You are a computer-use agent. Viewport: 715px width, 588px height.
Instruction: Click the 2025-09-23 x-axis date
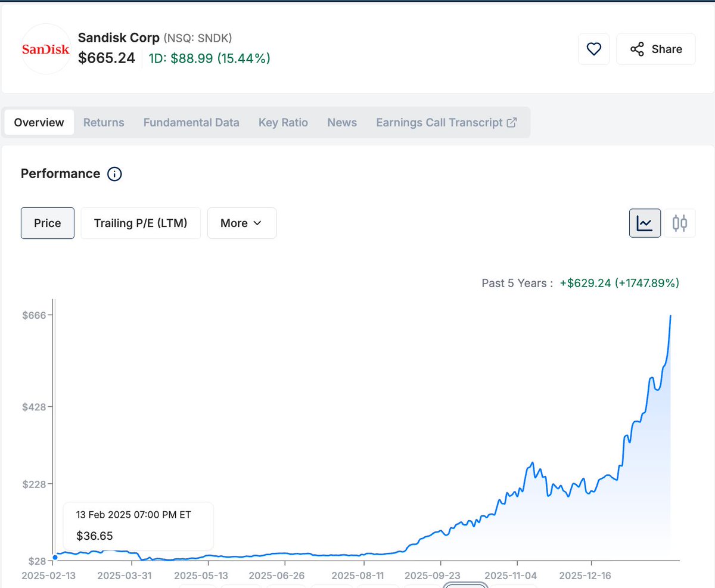tap(433, 575)
